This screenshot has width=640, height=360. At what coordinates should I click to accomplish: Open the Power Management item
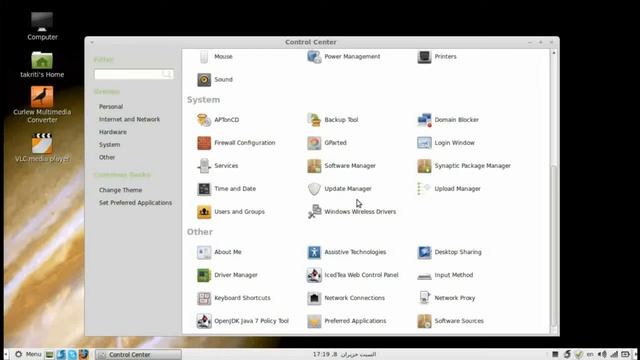point(344,57)
